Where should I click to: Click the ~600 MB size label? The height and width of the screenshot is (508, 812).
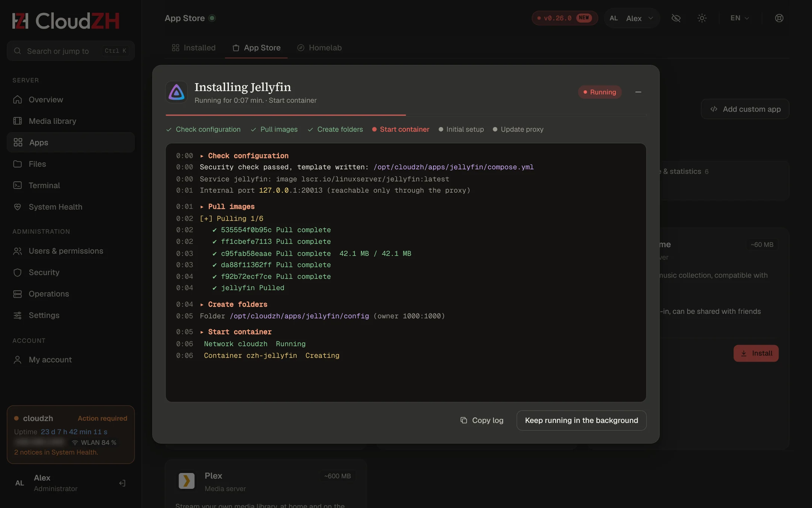[x=338, y=476]
